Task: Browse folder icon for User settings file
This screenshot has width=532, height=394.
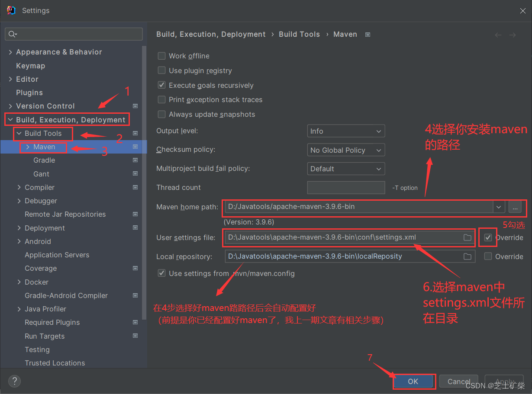Action: (468, 237)
